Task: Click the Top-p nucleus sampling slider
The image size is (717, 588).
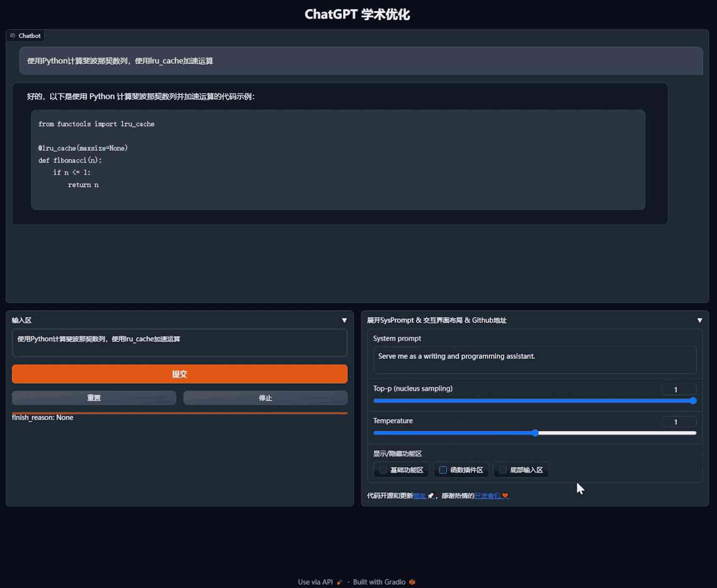Action: coord(535,400)
